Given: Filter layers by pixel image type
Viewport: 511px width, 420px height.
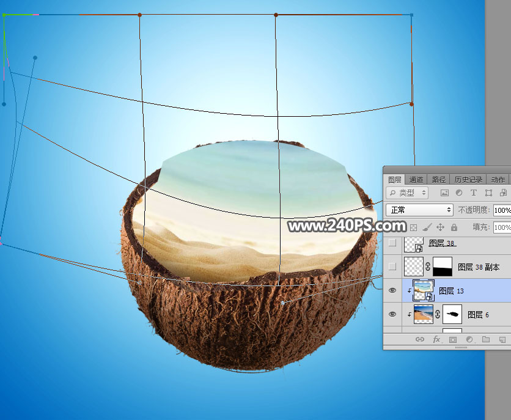Looking at the screenshot, I should pyautogui.click(x=444, y=193).
